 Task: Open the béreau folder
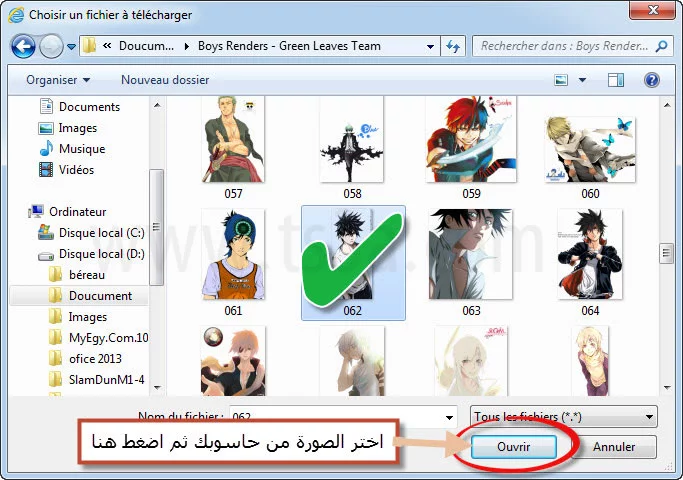click(77, 275)
